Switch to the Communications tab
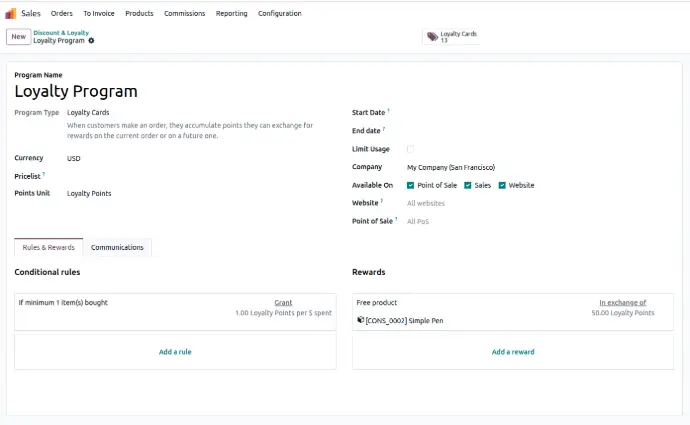This screenshot has width=690, height=425. tap(117, 247)
